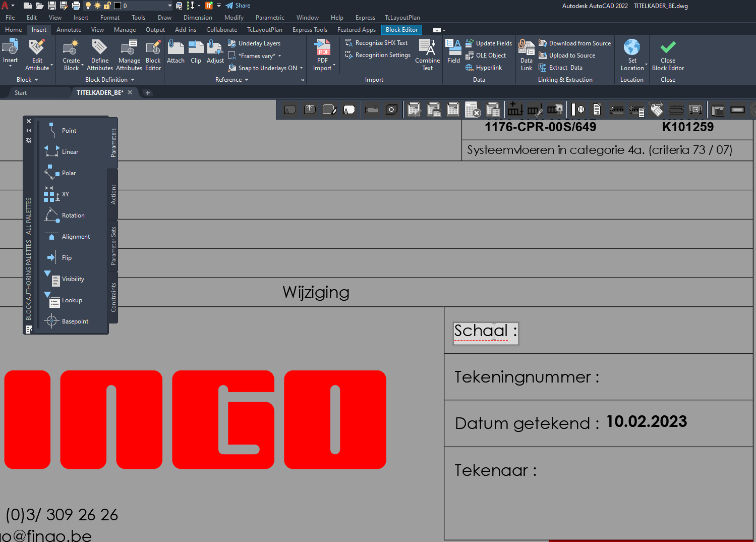
Task: Switch to the Annotate ribbon tab
Action: tap(69, 30)
